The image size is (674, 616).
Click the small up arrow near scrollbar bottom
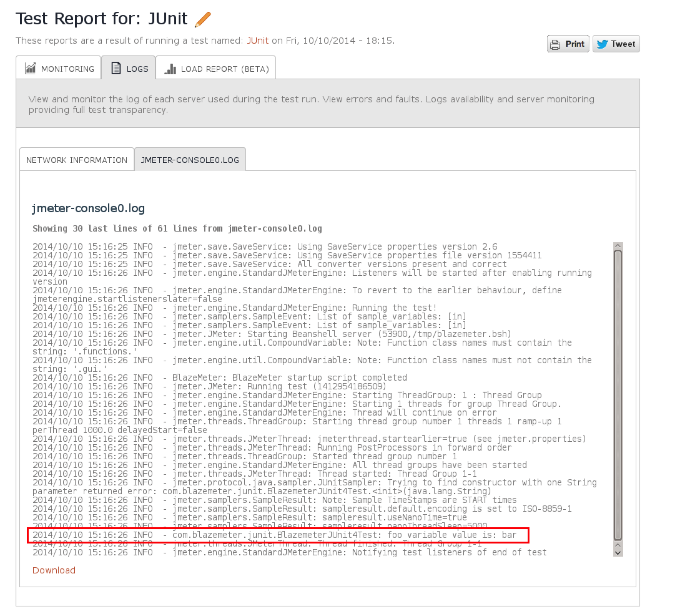tap(618, 545)
